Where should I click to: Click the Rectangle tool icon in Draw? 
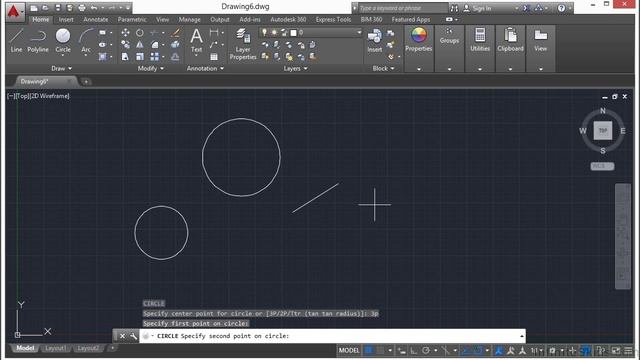point(102,32)
